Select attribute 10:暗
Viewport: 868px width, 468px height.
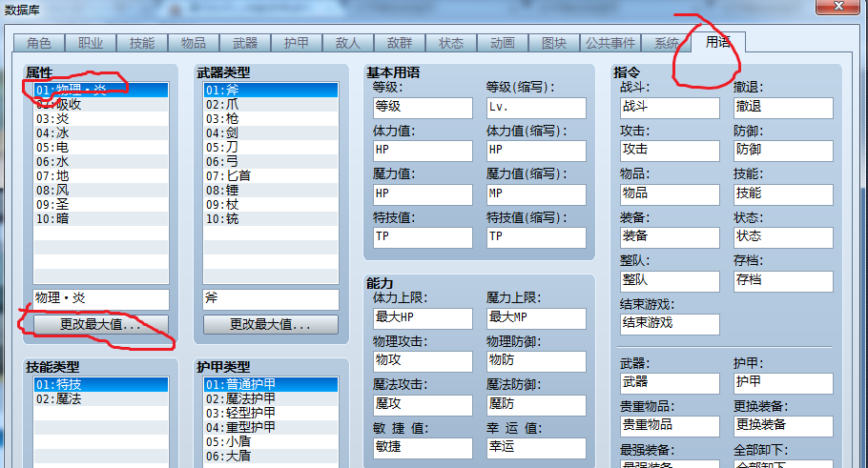point(101,219)
